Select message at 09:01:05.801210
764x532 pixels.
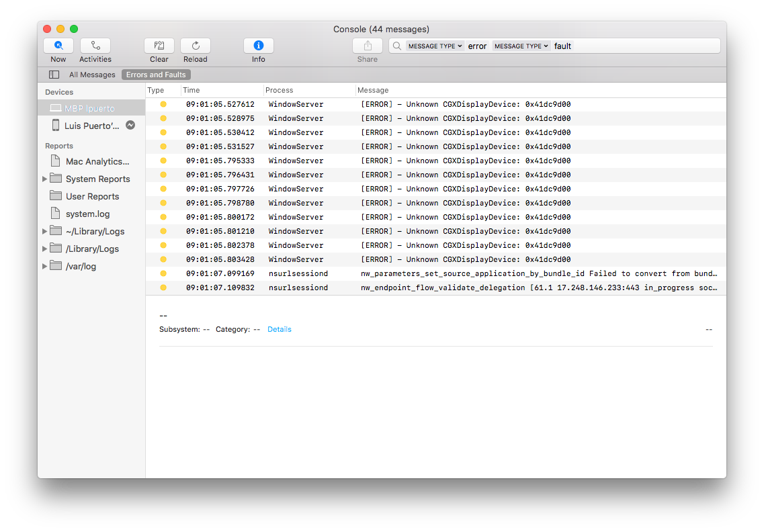pos(435,232)
